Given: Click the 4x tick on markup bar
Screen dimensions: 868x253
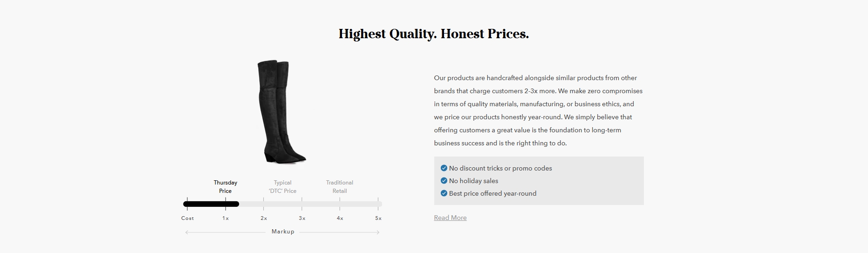Looking at the screenshot, I should pos(340,204).
